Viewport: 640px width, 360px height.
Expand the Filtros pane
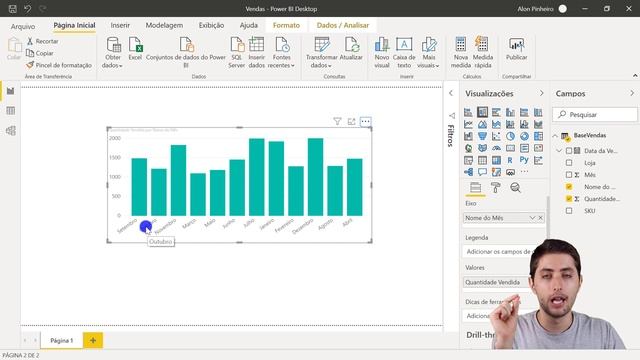[451, 93]
